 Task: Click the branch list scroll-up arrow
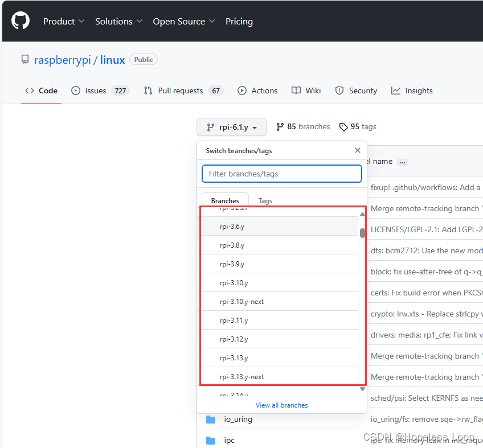click(362, 214)
